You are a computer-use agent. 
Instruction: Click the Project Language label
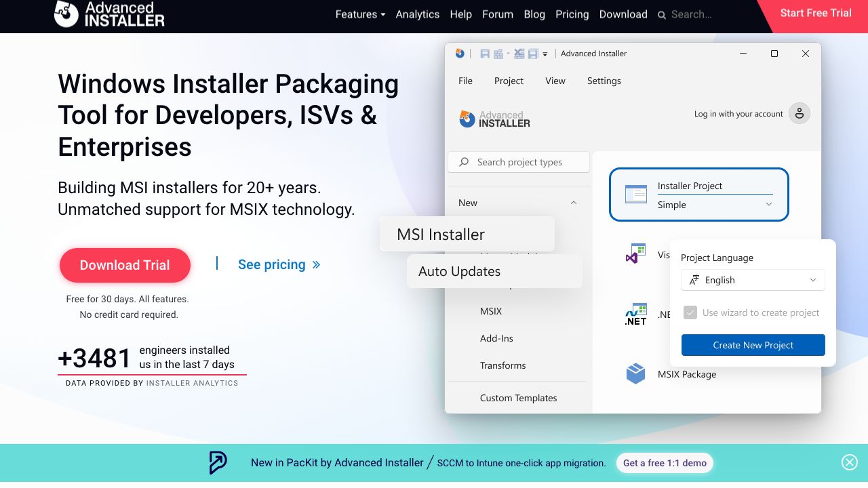717,258
